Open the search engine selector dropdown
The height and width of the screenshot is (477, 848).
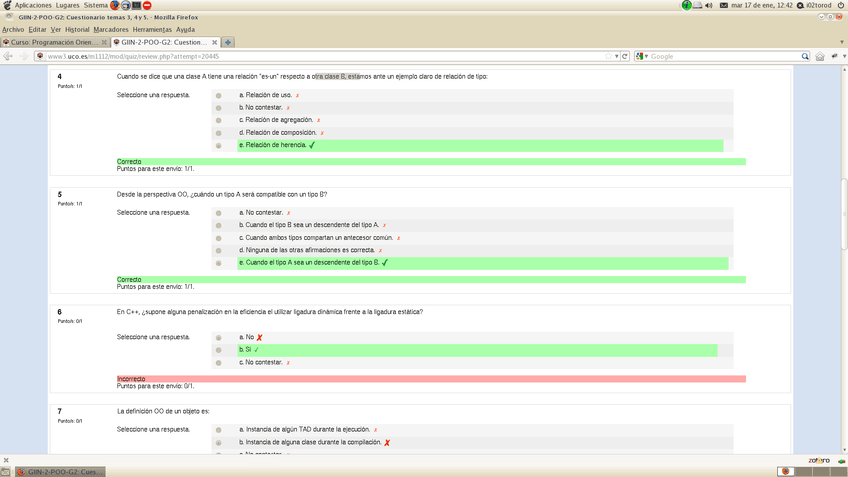click(641, 56)
